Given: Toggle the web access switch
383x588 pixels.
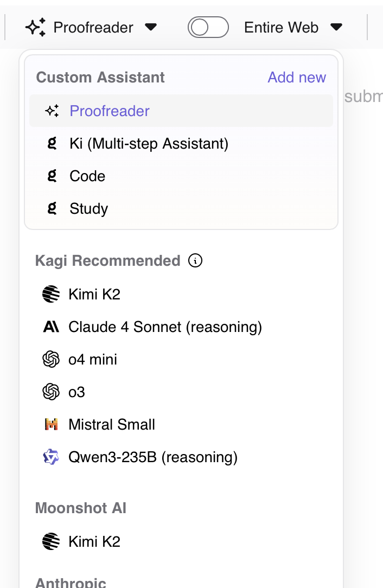Looking at the screenshot, I should tap(208, 27).
